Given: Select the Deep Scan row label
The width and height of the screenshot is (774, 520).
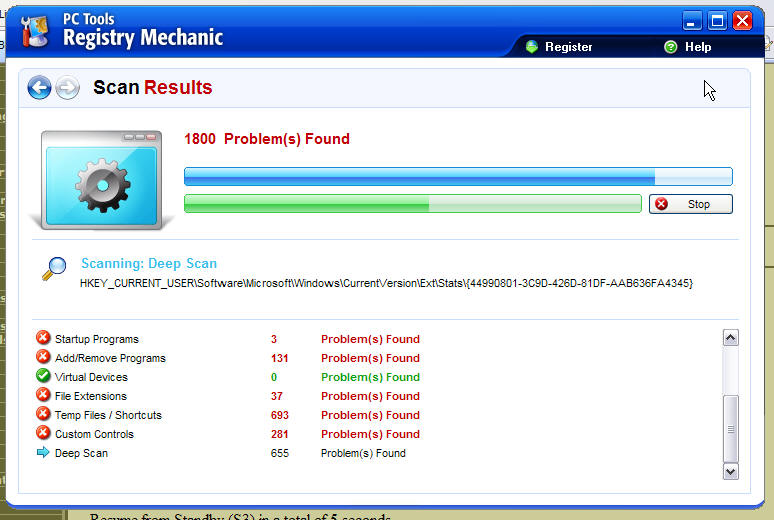Looking at the screenshot, I should tap(81, 453).
